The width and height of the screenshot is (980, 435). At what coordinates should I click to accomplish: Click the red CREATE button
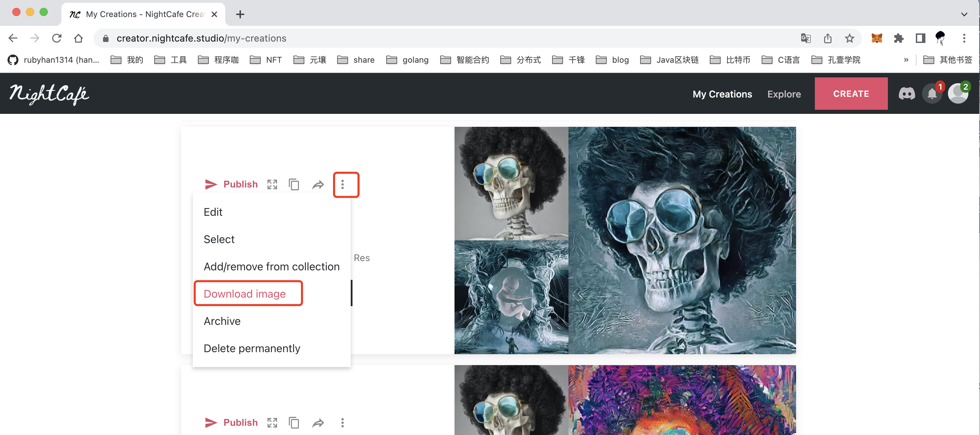coord(851,93)
